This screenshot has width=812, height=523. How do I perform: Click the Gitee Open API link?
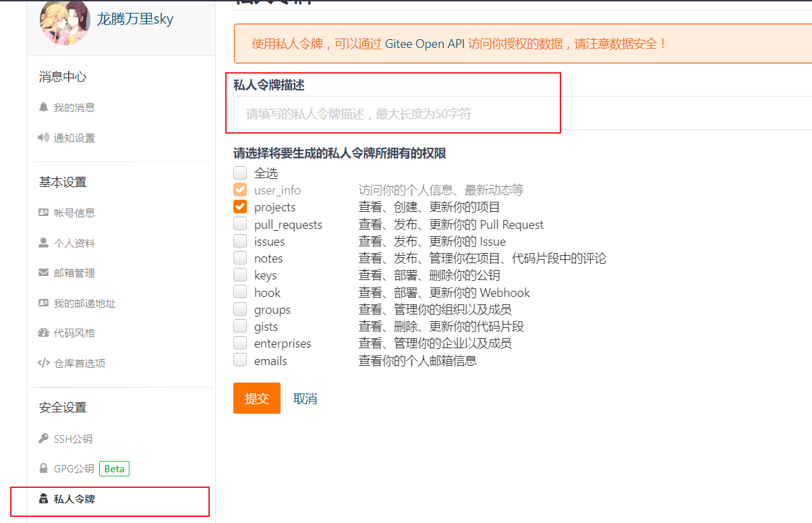(425, 44)
